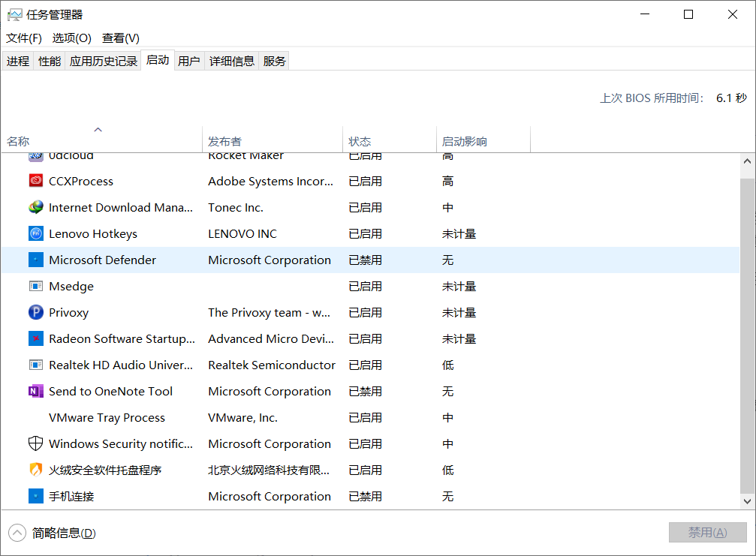The image size is (756, 556).
Task: Click 未计量 impact of Lenovo Hotkeys
Action: coord(459,233)
